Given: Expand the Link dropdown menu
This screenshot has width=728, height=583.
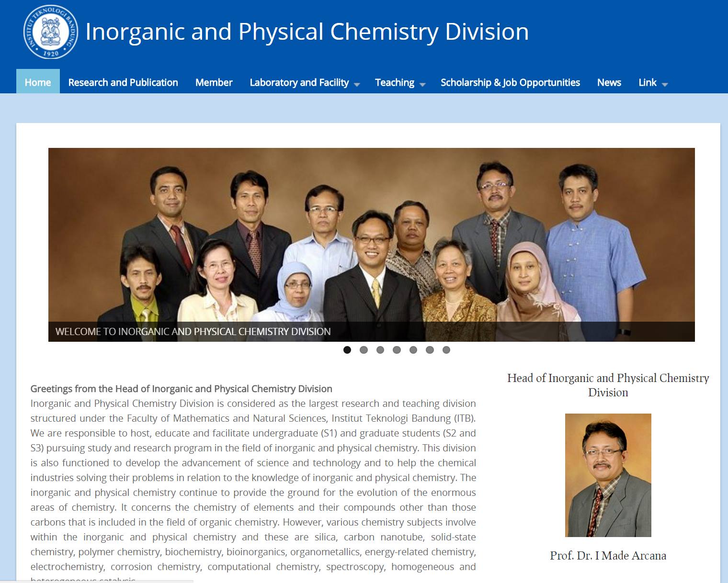Looking at the screenshot, I should coord(653,82).
